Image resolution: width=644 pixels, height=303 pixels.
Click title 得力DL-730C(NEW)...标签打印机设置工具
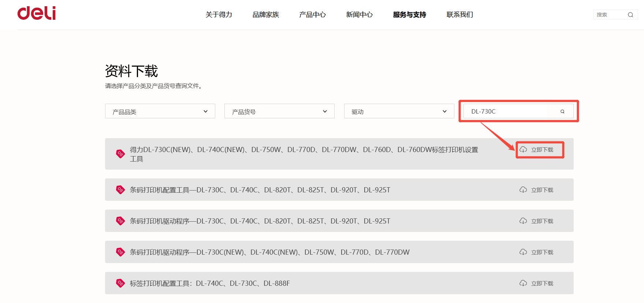tap(304, 154)
